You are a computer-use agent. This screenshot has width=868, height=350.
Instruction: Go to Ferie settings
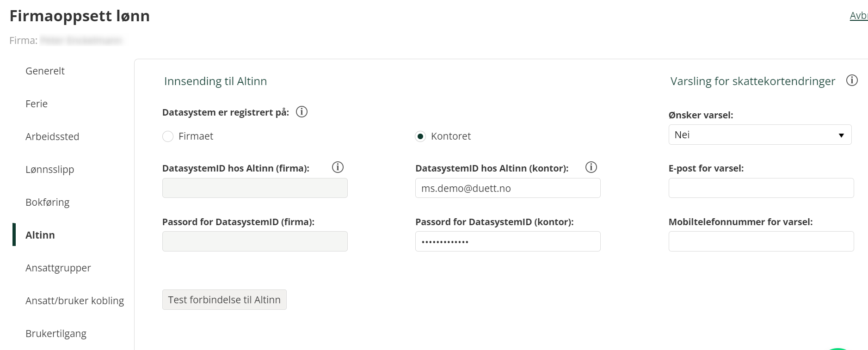(37, 104)
